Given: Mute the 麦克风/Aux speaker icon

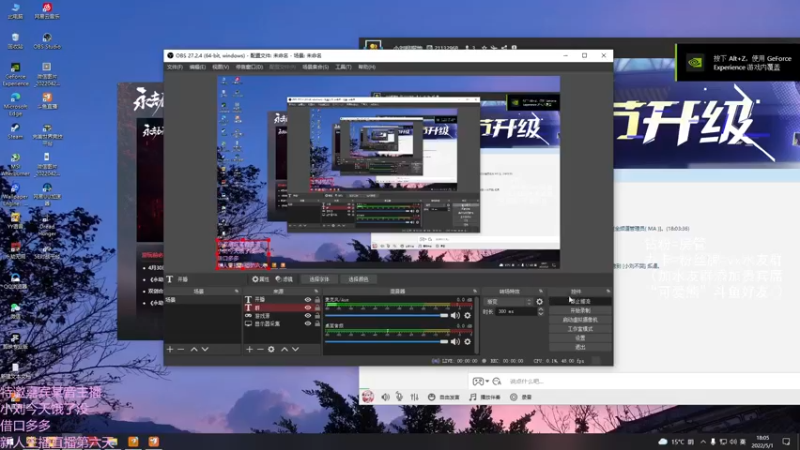Looking at the screenshot, I should tap(455, 315).
